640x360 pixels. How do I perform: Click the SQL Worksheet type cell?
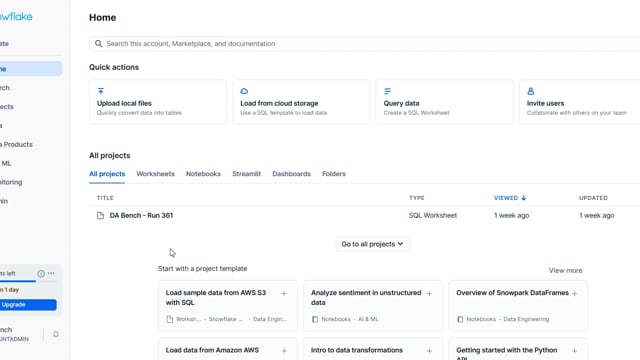433,215
